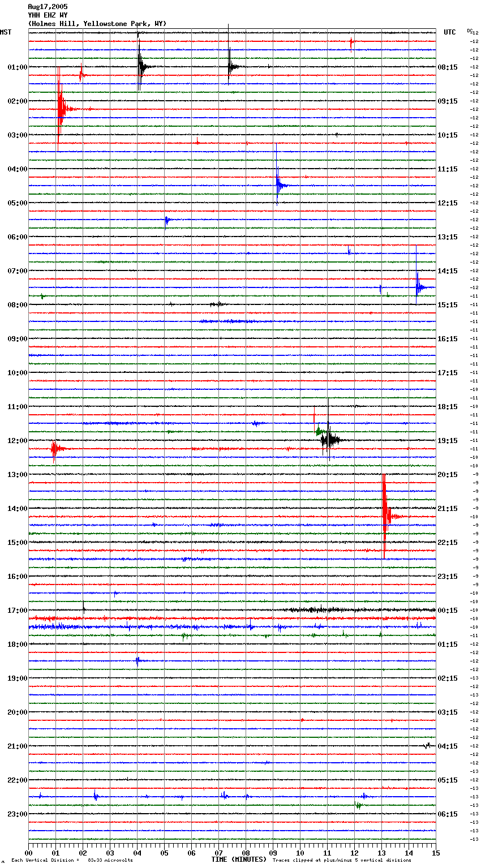Select the 12:00 MST time label
Image resolution: width=481 pixels, height=868 pixels.
coord(18,441)
